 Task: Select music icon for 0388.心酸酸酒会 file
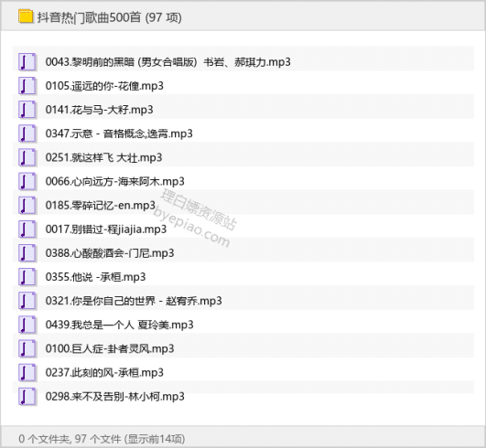(27, 253)
